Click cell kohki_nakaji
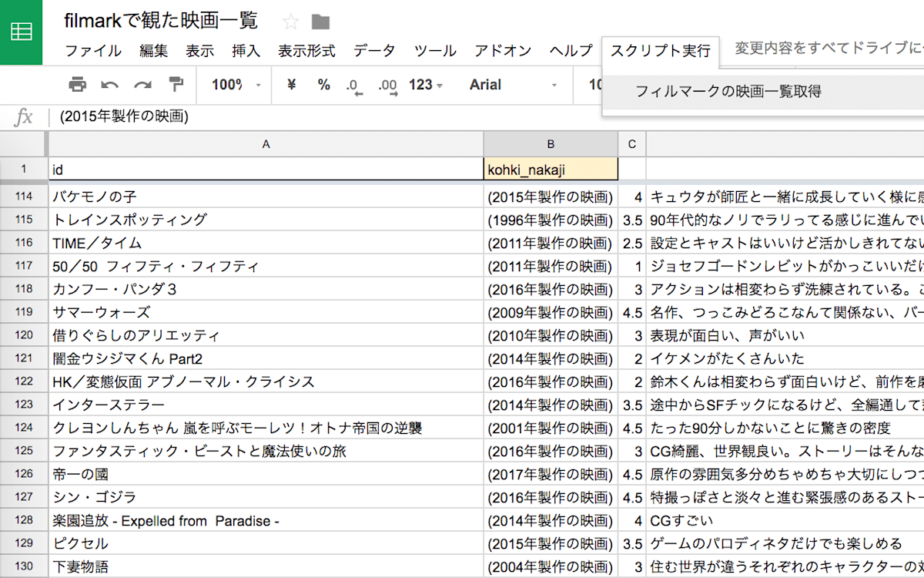 click(x=551, y=169)
